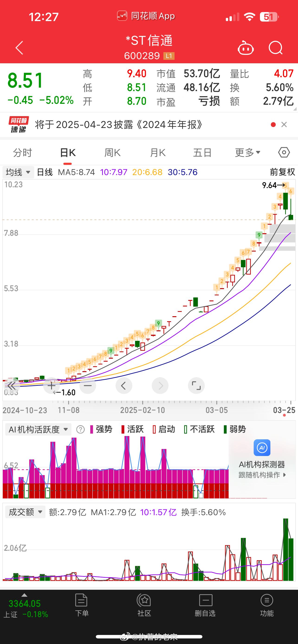Expand quote details corner triangle
The width and height of the screenshot is (298, 644).
pyautogui.click(x=295, y=109)
